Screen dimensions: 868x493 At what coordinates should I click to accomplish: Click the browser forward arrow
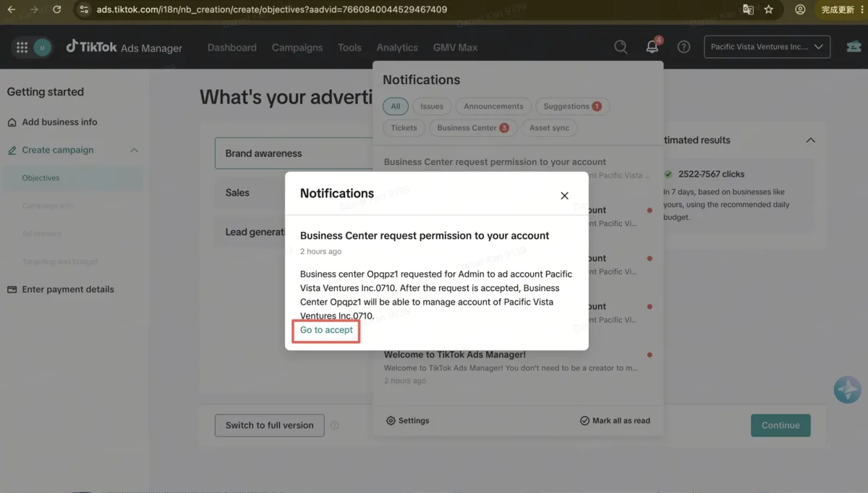[x=34, y=9]
